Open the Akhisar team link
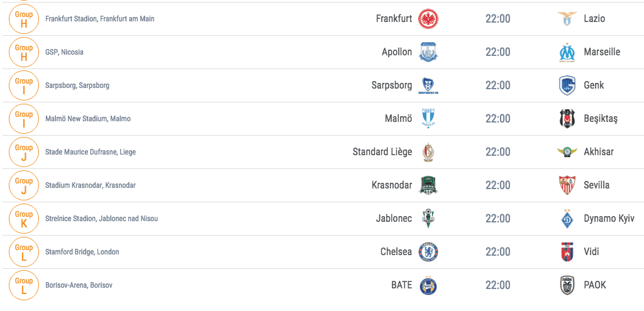The height and width of the screenshot is (311, 644). 599,152
